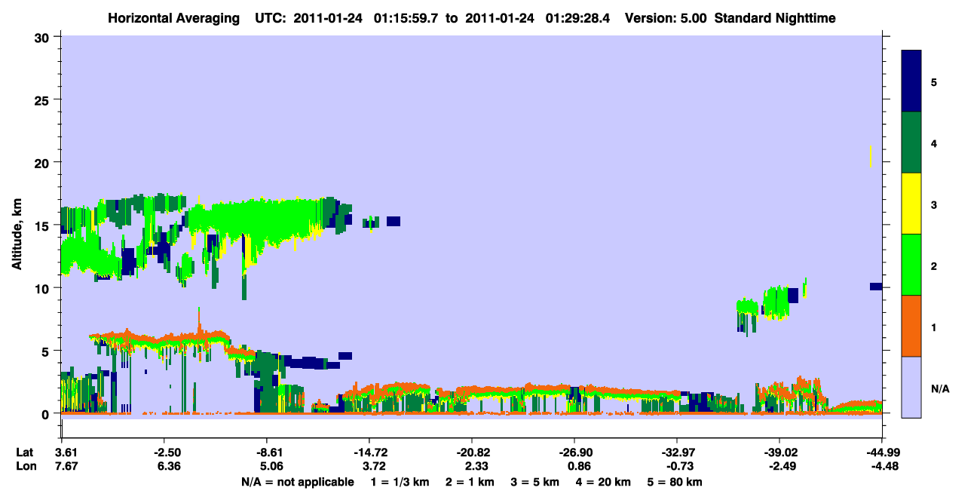Click the dark blue colorbar segment labeled 5
The height and width of the screenshot is (503, 980).
coord(912,81)
